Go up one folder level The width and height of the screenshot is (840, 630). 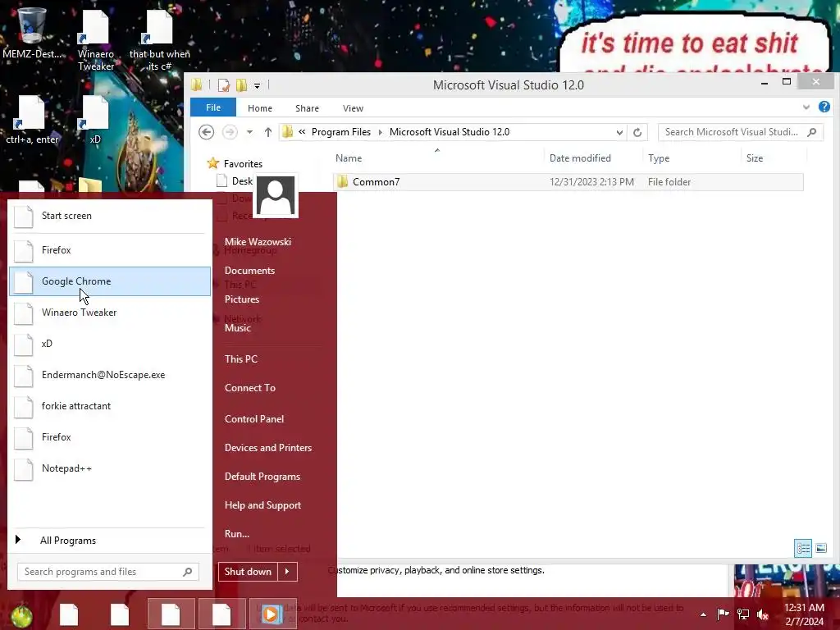pyautogui.click(x=268, y=132)
